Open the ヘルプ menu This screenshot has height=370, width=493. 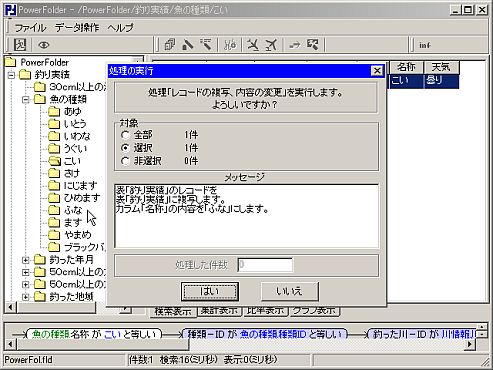[120, 27]
